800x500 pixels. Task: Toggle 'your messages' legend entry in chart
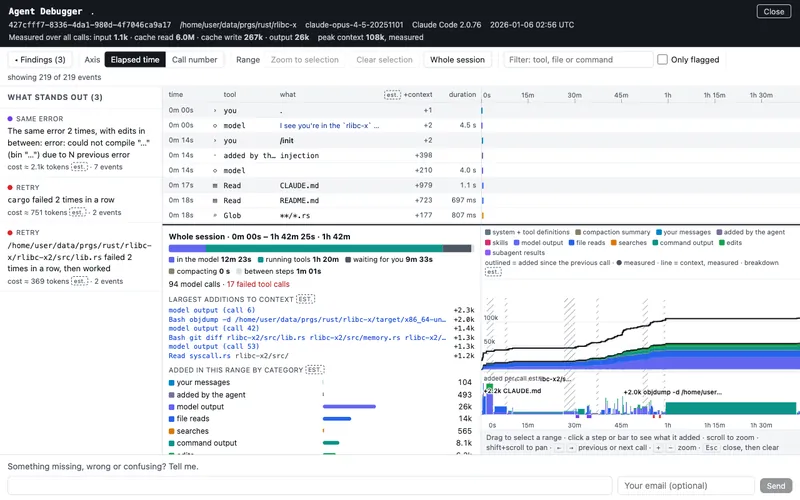pyautogui.click(x=683, y=232)
